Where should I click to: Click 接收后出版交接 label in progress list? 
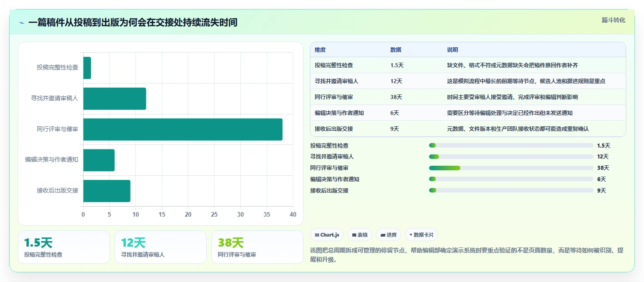[329, 191]
